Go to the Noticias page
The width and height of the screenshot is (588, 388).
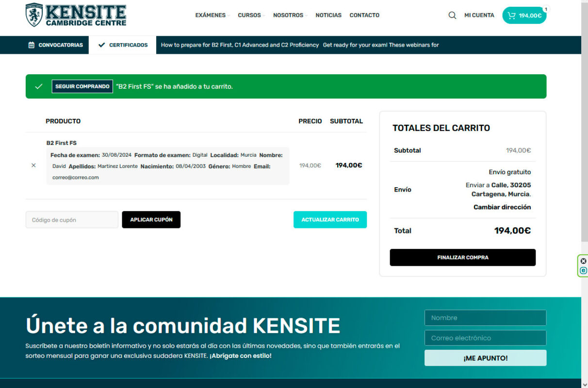coord(328,16)
